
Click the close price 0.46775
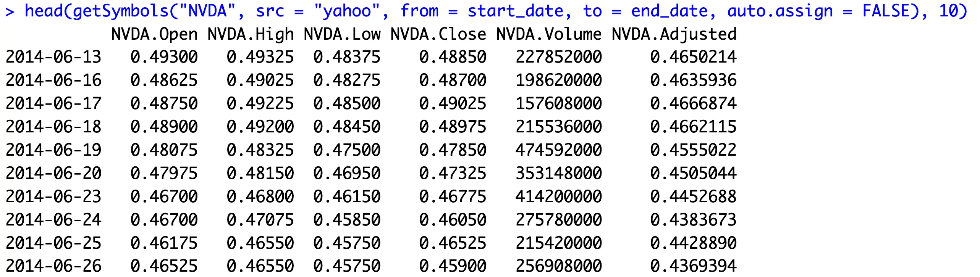click(x=453, y=196)
